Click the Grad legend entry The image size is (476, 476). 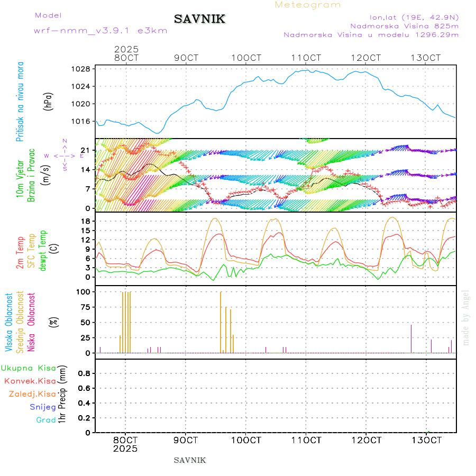click(x=45, y=420)
